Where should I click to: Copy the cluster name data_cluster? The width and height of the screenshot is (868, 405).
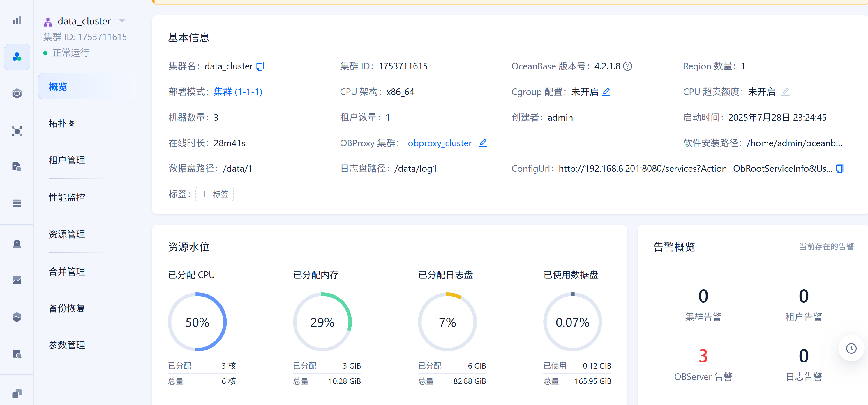(260, 66)
